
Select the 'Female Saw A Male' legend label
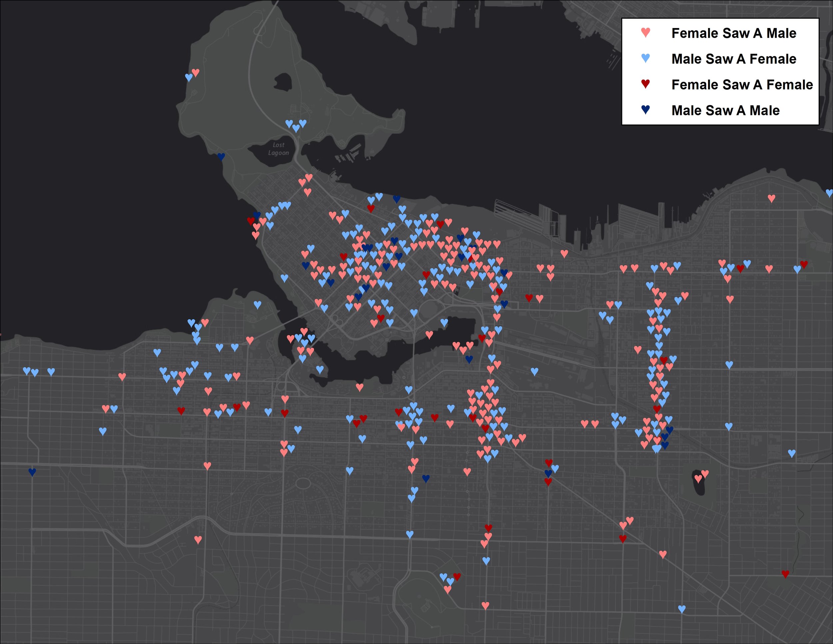point(733,33)
